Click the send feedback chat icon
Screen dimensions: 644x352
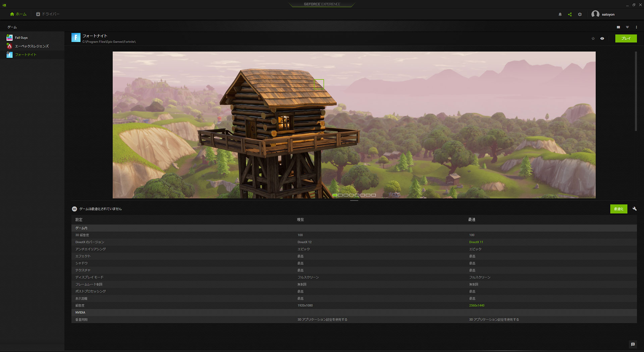[633, 344]
